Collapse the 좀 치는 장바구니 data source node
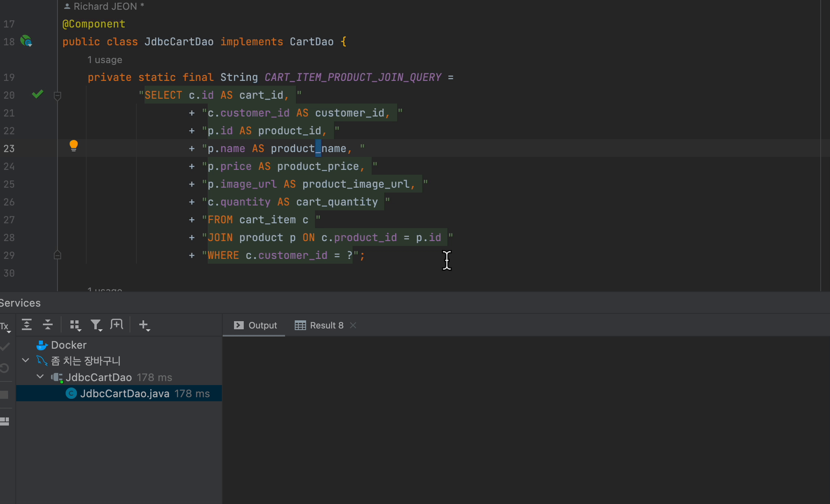Image resolution: width=830 pixels, height=504 pixels. (26, 360)
